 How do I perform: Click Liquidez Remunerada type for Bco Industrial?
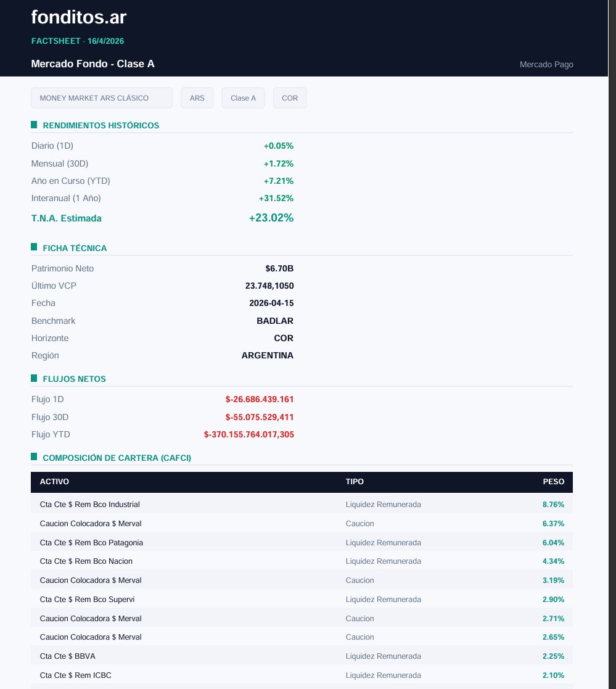coord(383,505)
